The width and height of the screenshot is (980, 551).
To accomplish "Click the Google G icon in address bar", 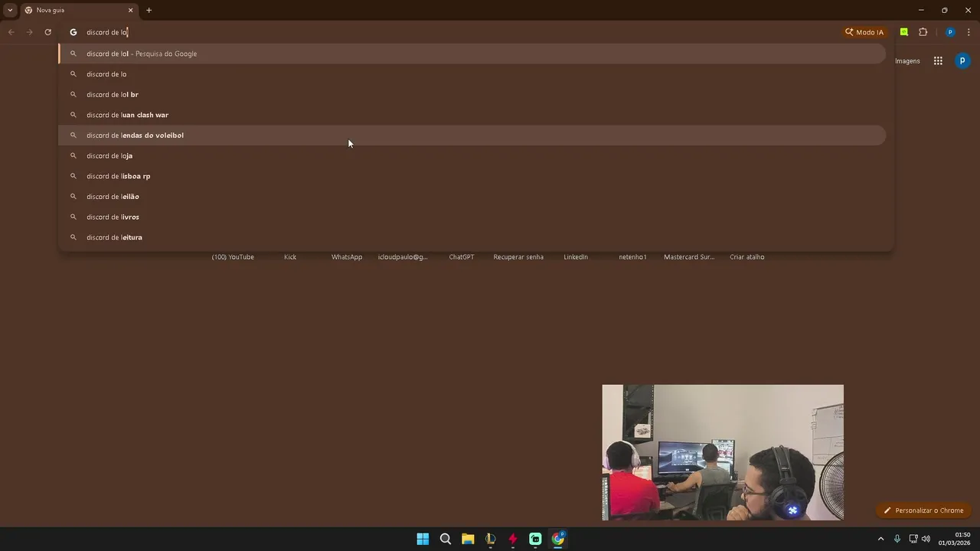I will (73, 32).
